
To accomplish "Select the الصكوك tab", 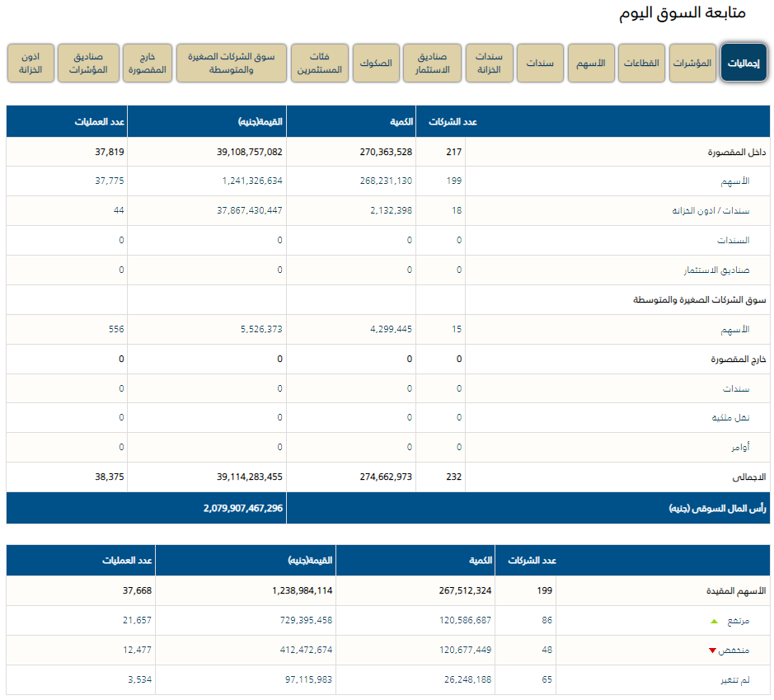I will pos(376,63).
